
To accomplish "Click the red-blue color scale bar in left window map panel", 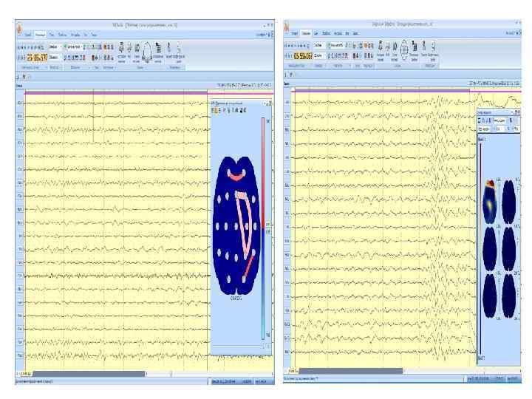I will coord(263,228).
